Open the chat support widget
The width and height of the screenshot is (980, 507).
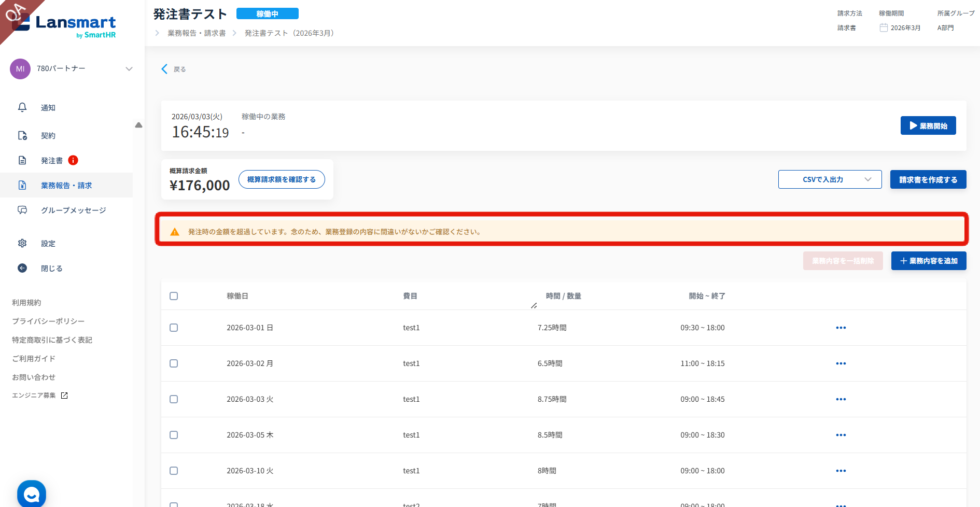tap(32, 494)
